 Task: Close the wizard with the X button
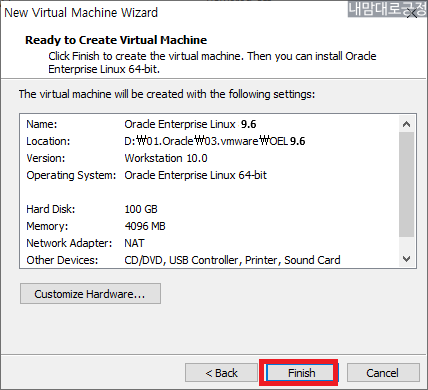tap(412, 13)
